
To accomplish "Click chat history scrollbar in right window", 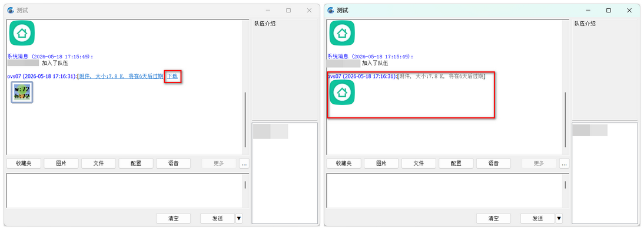I will pyautogui.click(x=566, y=119).
